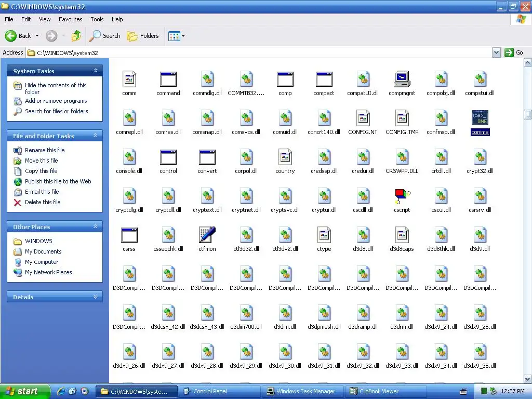532x399 pixels.
Task: Collapse the Other Places panel
Action: (x=96, y=227)
